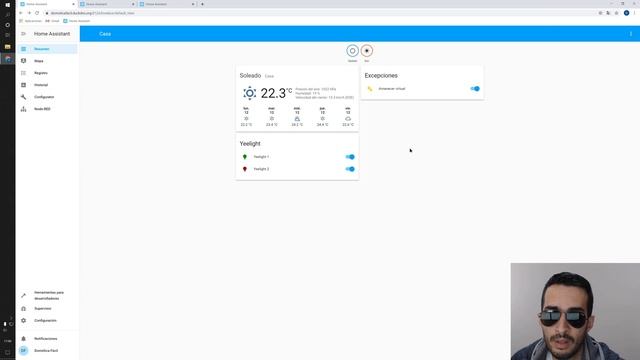Open Notificaciones
Viewport: 640px width, 360px height.
47,339
